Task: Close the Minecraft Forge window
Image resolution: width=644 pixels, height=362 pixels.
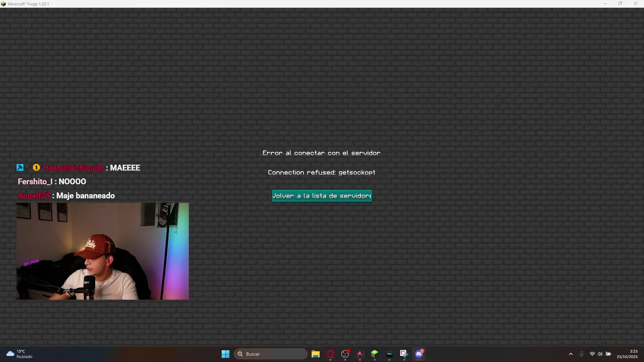Action: [x=635, y=4]
